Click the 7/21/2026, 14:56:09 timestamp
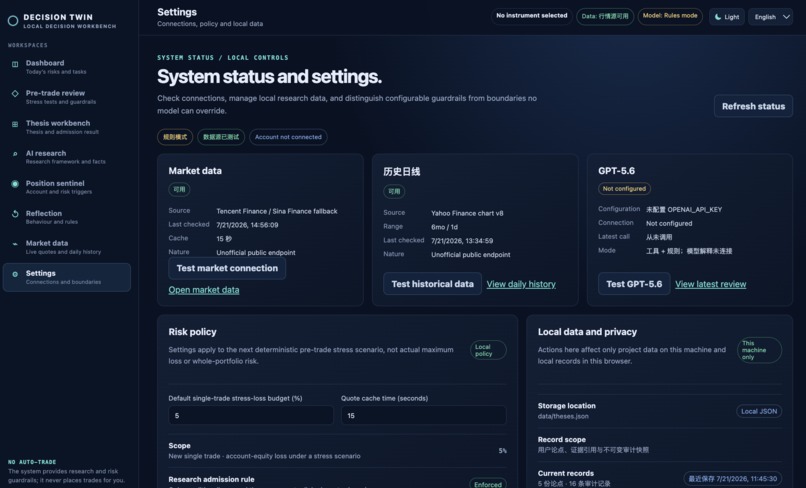Screen dimensions: 806x488 (247, 225)
